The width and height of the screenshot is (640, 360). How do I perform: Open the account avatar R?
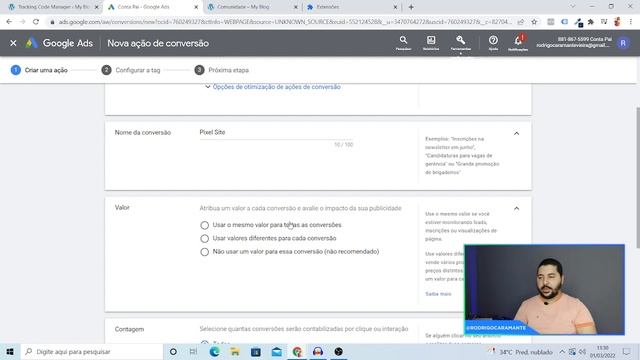point(623,43)
